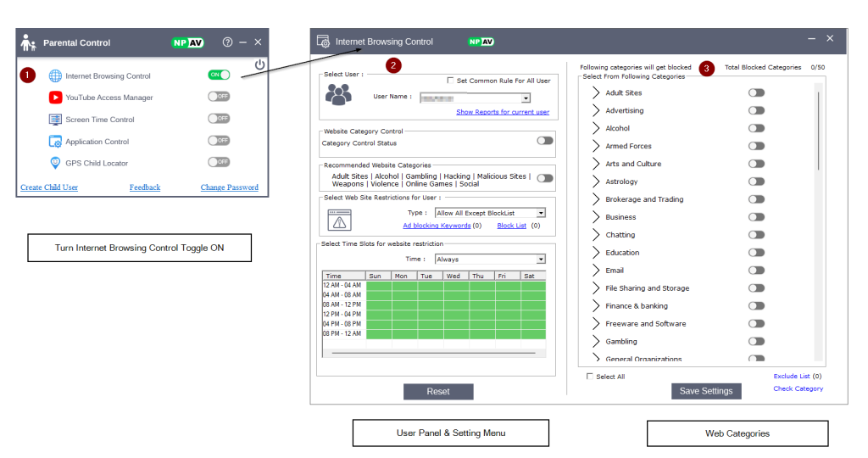The image size is (868, 458).
Task: Click the Application Control icon
Action: click(55, 142)
